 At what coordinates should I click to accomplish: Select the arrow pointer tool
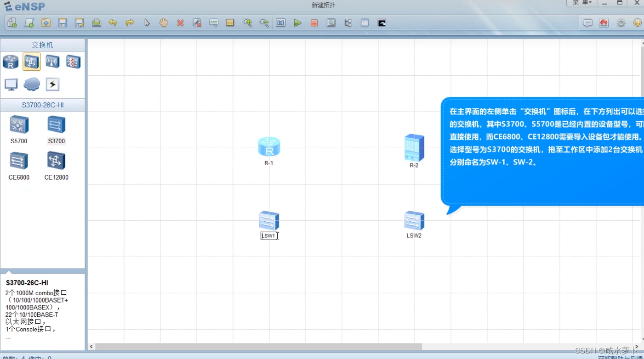pos(147,22)
